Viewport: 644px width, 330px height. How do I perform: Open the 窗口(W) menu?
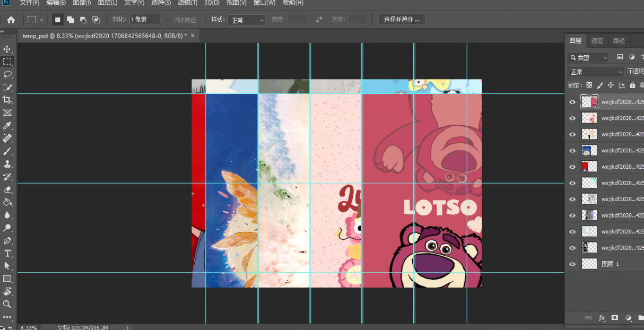pos(265,3)
